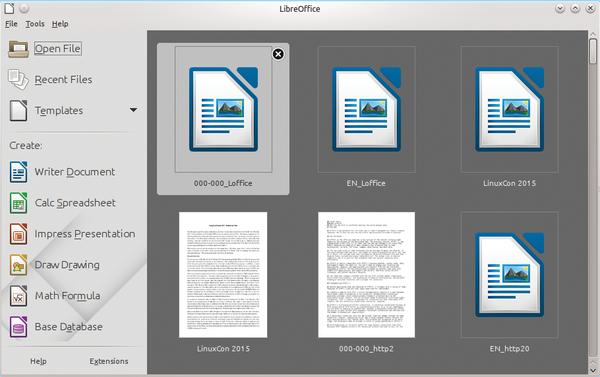Open the Tools menu
Screen dimensions: 600x377
click(35, 24)
